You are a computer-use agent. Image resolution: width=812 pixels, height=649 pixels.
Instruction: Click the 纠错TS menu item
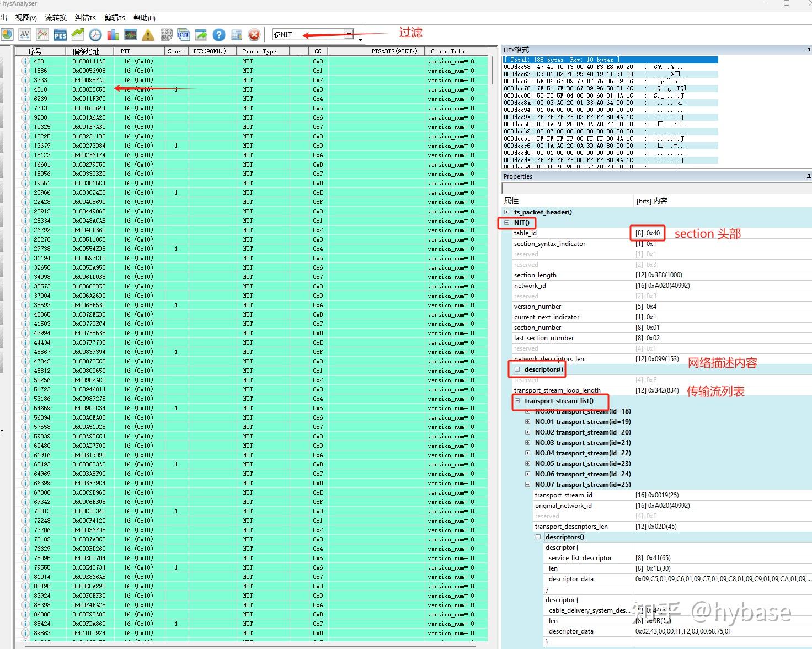tap(84, 17)
